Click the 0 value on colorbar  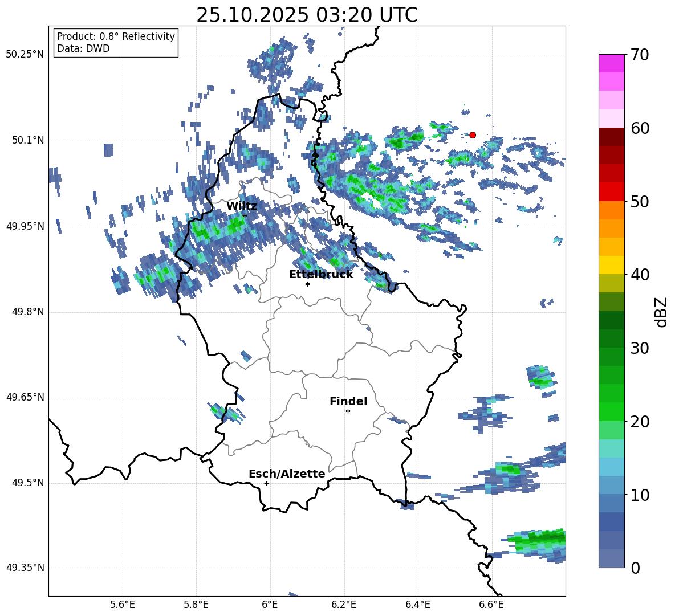point(636,568)
